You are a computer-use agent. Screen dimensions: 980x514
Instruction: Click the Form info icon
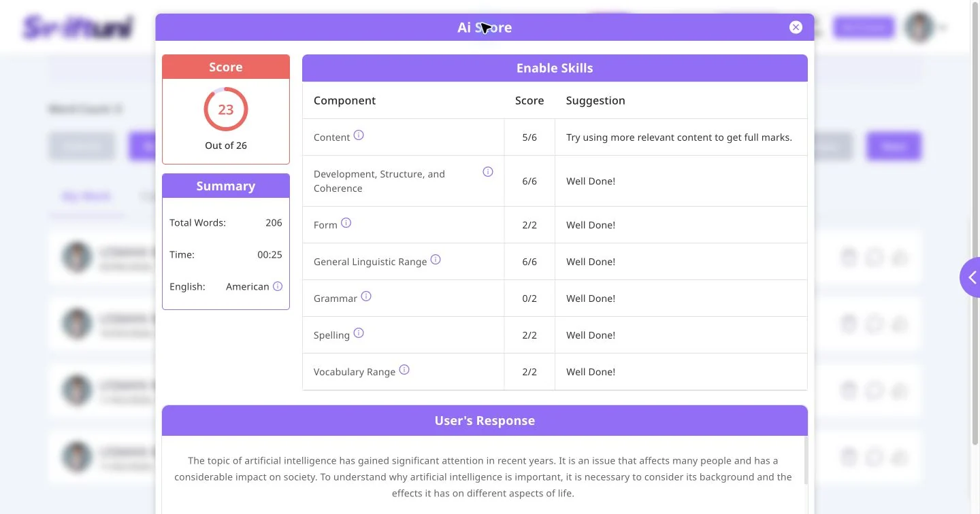346,223
